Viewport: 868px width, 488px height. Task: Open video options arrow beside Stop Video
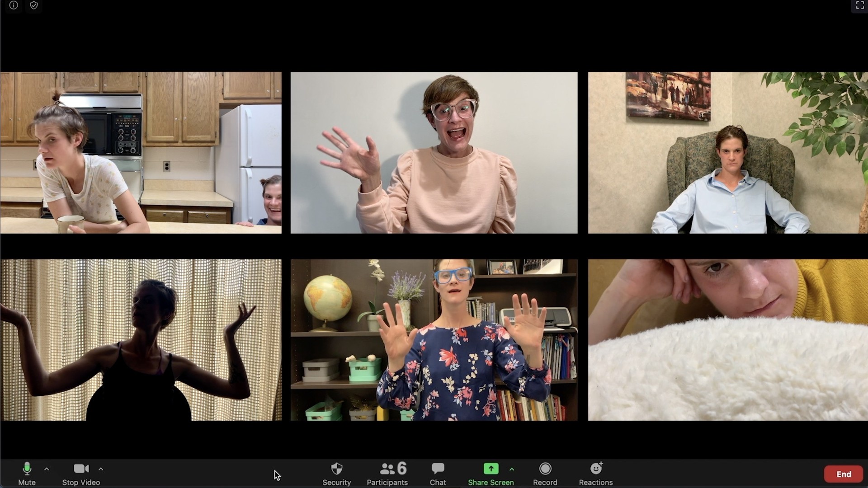point(101,469)
